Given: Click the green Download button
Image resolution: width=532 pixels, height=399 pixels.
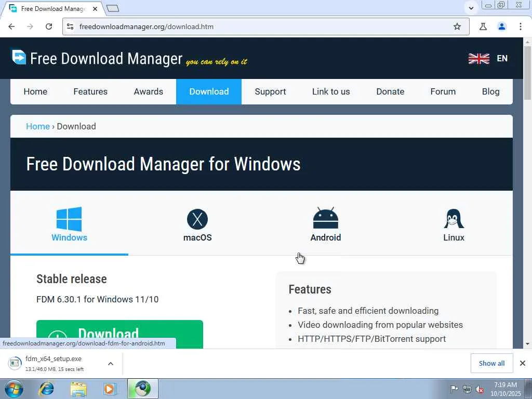Looking at the screenshot, I should coord(120,334).
